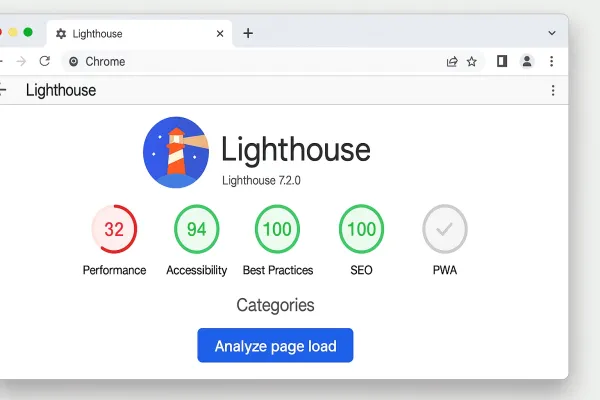Click the Best Practices label

coord(278,270)
